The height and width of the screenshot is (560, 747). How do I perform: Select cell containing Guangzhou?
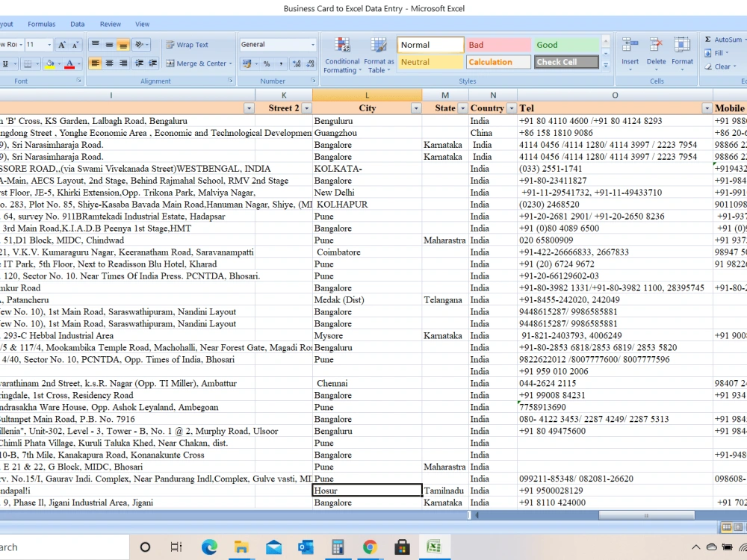point(367,133)
